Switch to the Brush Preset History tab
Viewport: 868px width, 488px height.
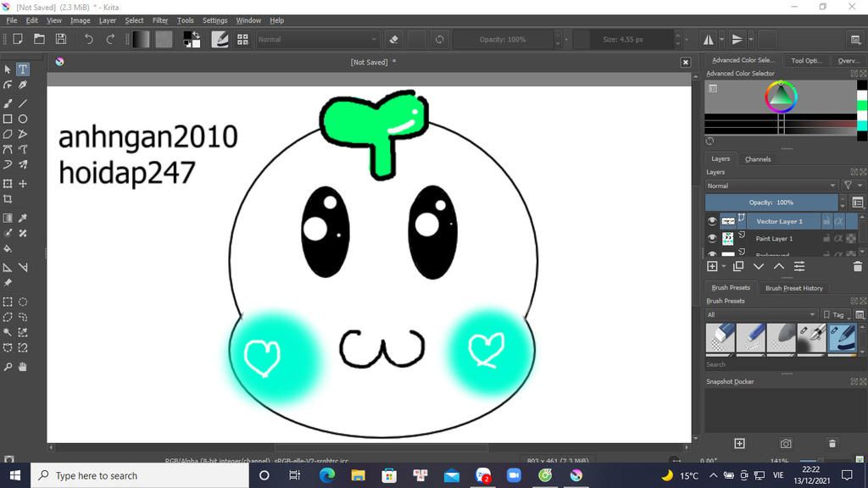pyautogui.click(x=793, y=288)
